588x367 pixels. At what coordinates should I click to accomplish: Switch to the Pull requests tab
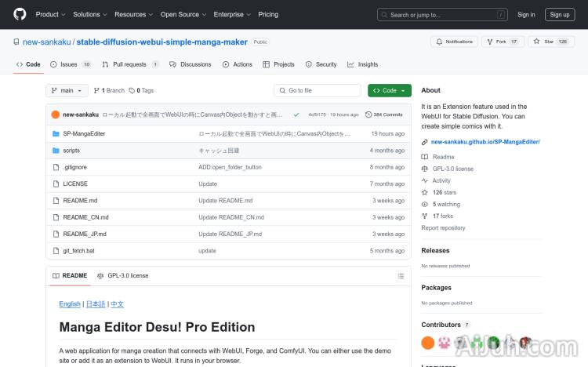pyautogui.click(x=131, y=64)
